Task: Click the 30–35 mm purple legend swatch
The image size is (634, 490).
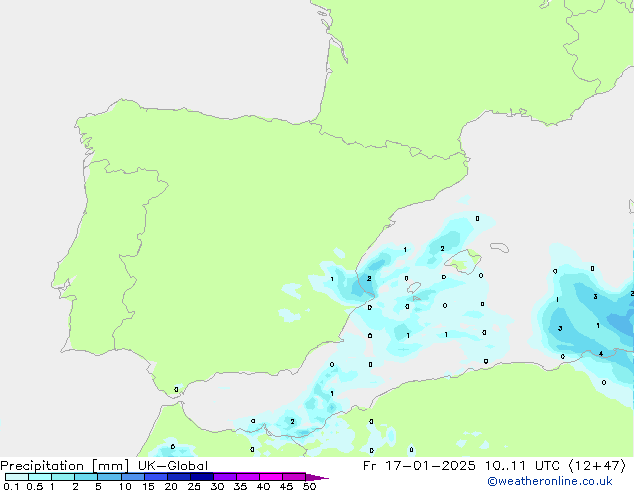Action: point(225,477)
